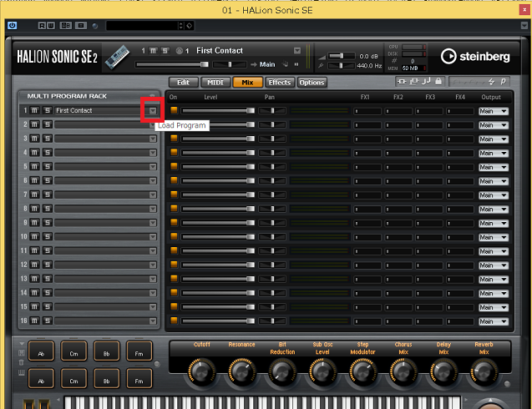This screenshot has width=532, height=409.
Task: Click the 'Main' output selector in header
Action: 267,64
